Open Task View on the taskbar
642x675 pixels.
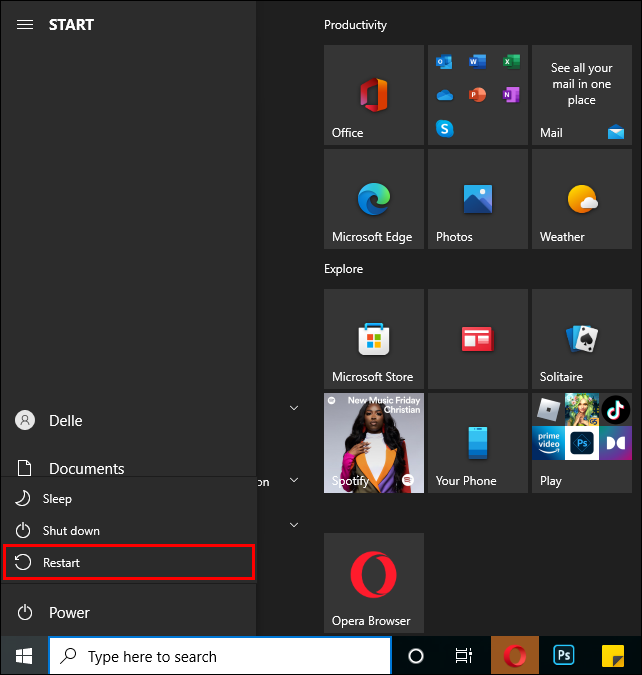click(464, 656)
